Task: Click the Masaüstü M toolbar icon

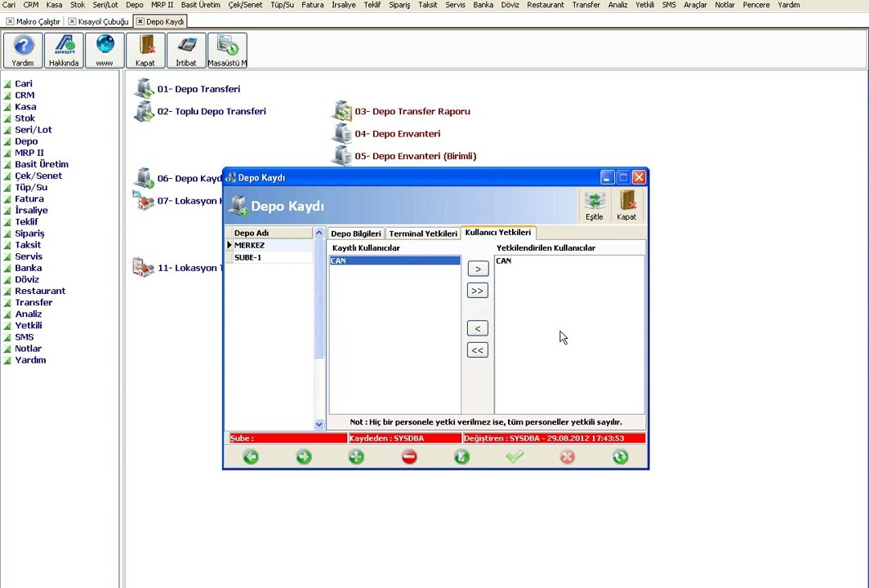Action: (227, 50)
